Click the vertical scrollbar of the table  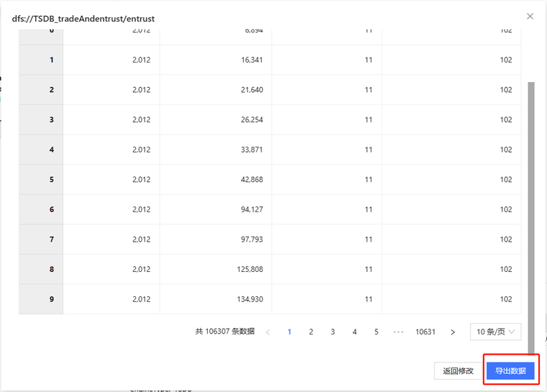click(531, 216)
